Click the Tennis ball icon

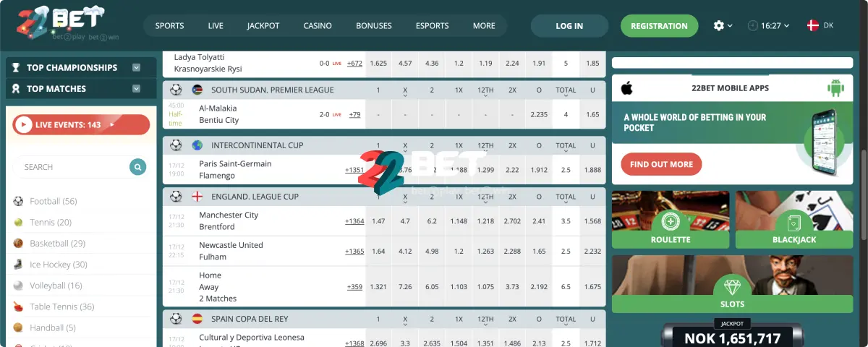pos(18,223)
